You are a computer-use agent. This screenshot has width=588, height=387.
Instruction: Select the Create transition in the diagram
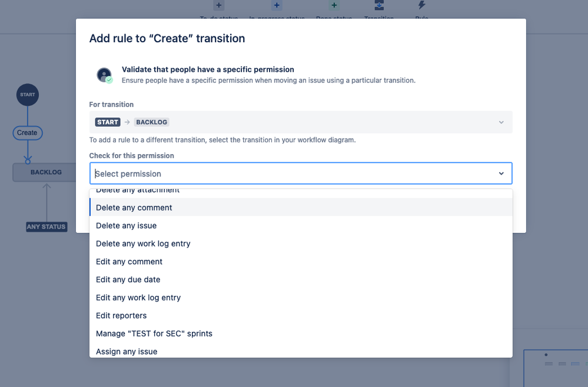28,132
